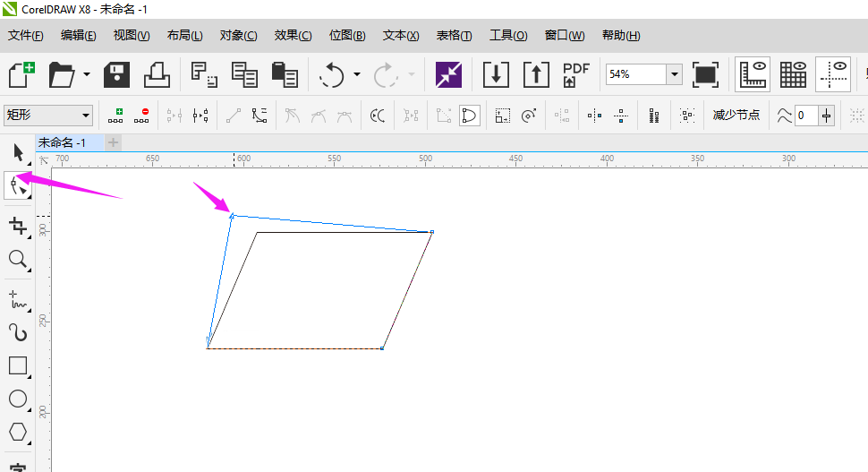Screen dimensions: 868x472
Task: Toggle guidelines display
Action: click(x=833, y=75)
